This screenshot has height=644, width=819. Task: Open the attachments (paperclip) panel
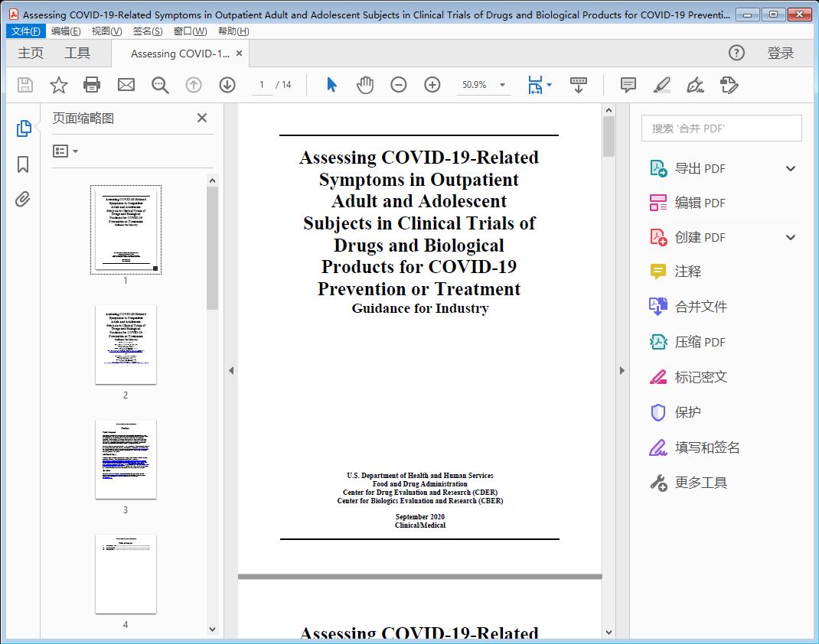coord(23,198)
